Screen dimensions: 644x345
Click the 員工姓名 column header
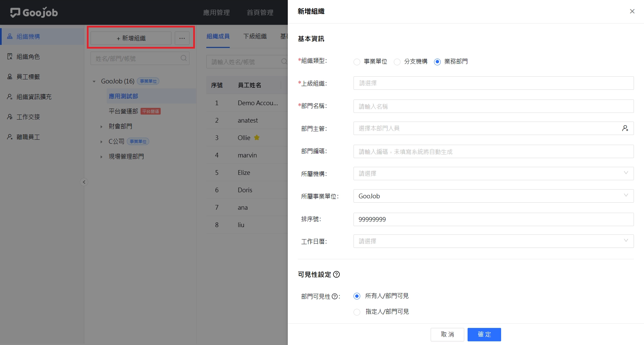click(x=250, y=85)
